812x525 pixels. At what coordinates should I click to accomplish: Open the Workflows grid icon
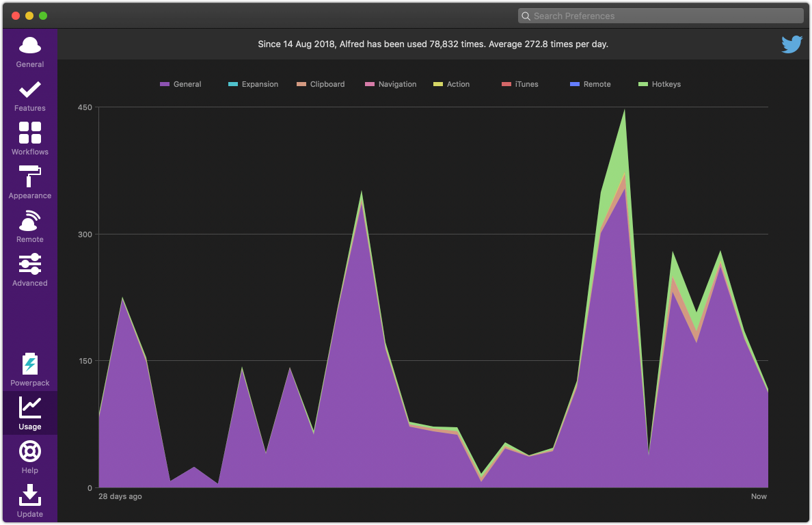30,133
